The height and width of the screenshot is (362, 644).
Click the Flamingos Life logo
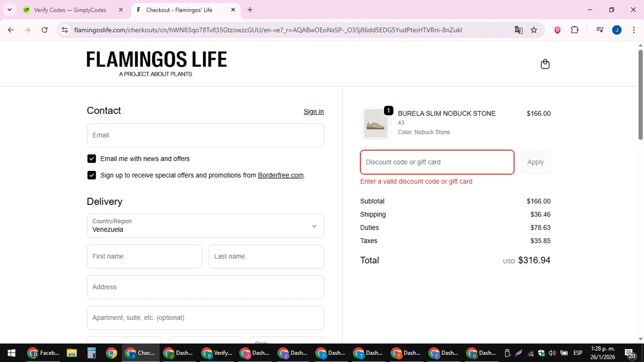[157, 64]
